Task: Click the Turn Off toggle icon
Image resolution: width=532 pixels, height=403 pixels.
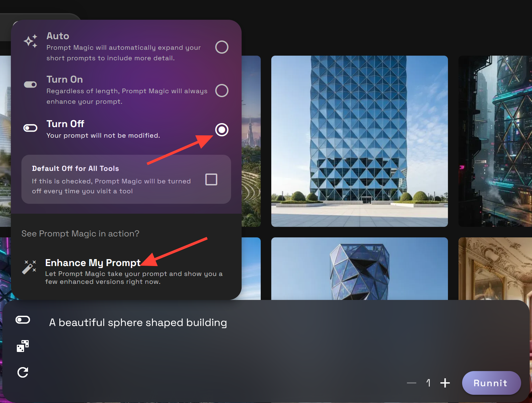Action: [30, 128]
